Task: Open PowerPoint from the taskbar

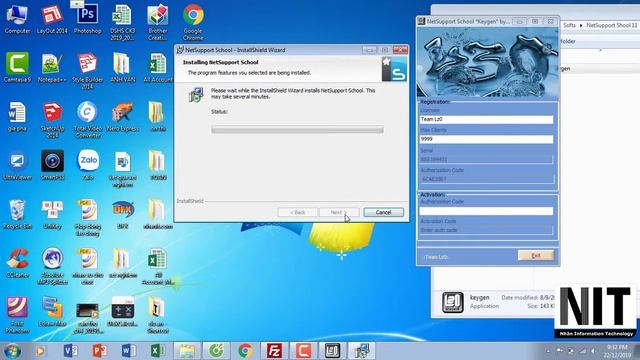Action: (x=100, y=351)
